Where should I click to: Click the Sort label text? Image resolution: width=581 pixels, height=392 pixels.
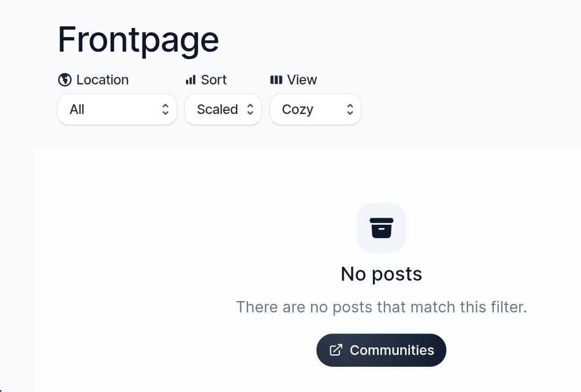214,80
